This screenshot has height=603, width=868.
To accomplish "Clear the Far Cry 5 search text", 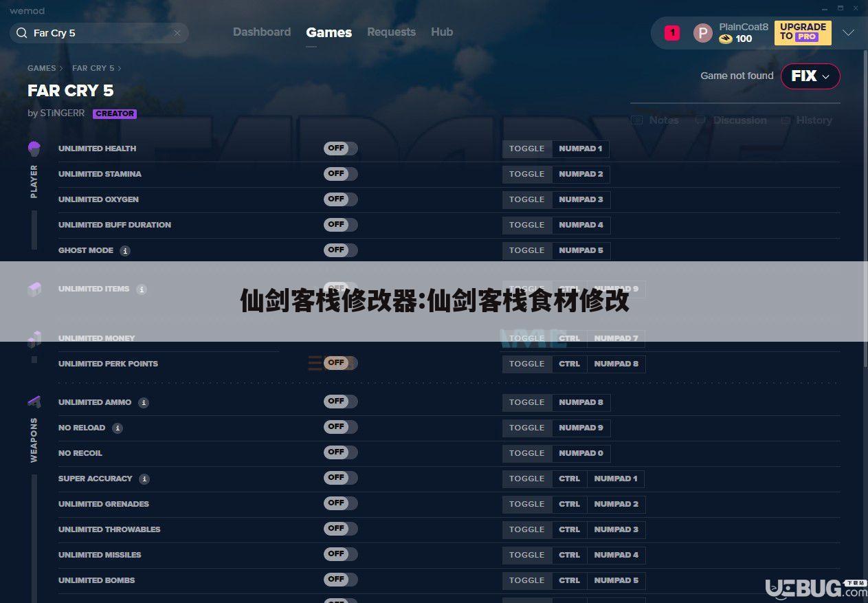I will coord(177,33).
